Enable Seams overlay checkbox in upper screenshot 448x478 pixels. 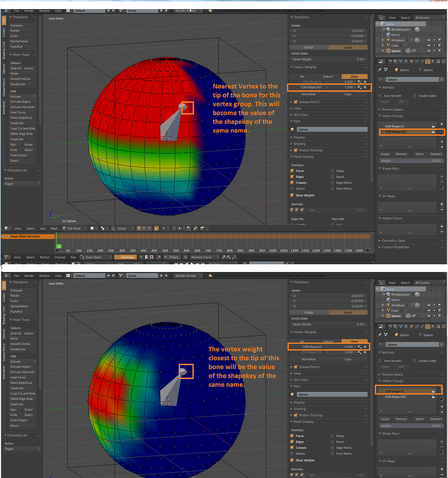coord(292,188)
